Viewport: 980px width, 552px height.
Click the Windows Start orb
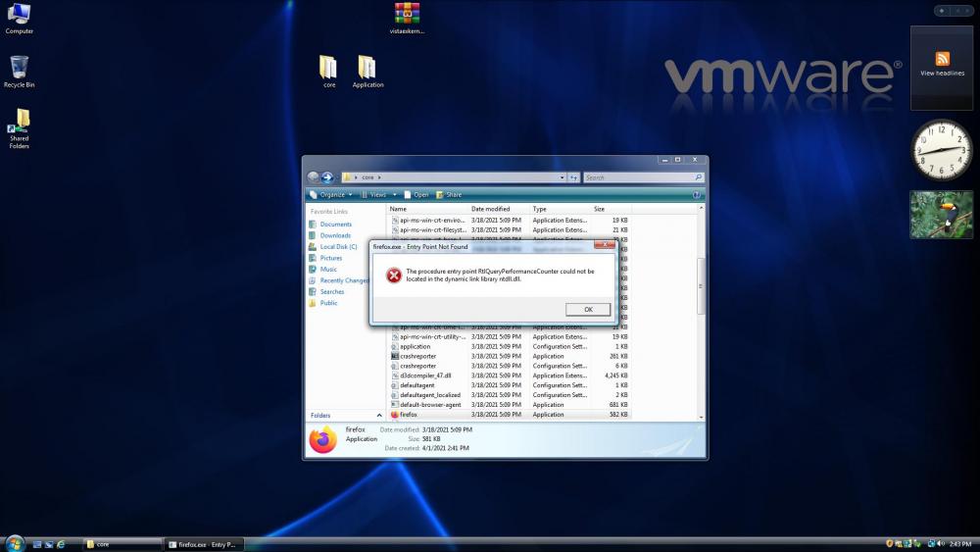pos(14,543)
